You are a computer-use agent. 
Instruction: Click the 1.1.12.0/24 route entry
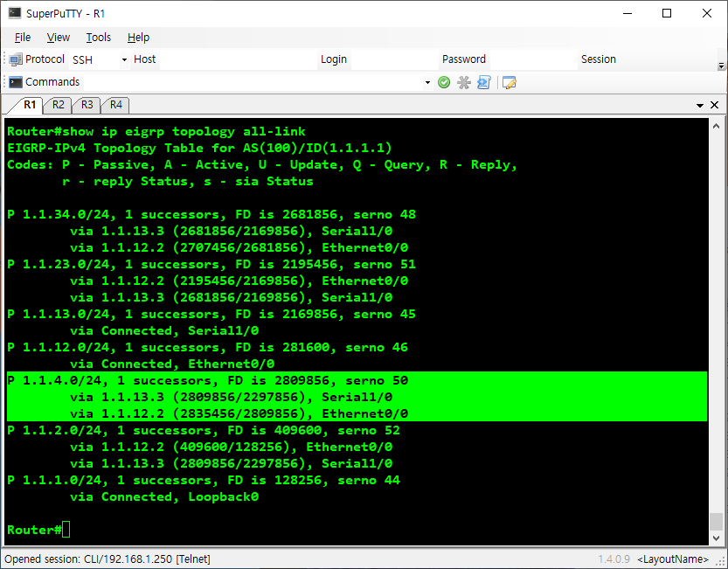coord(207,348)
